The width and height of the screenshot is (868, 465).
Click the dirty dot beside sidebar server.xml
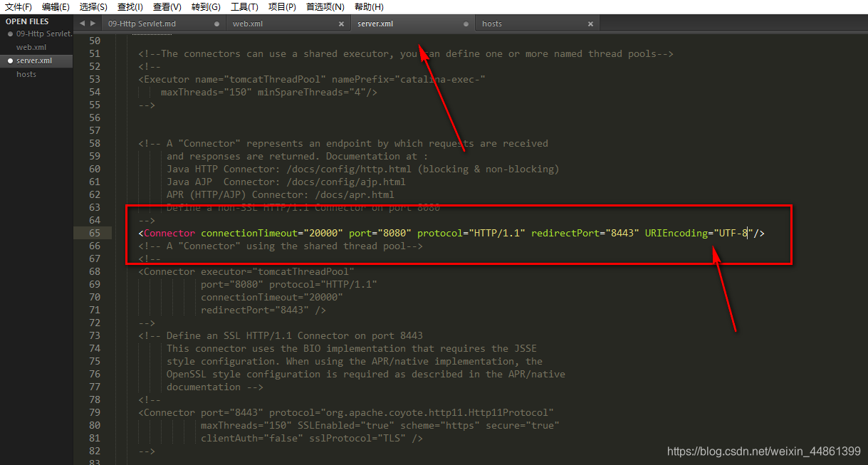10,61
